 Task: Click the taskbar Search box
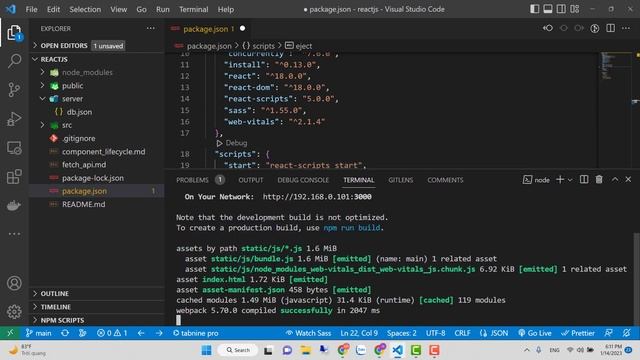tap(238, 350)
